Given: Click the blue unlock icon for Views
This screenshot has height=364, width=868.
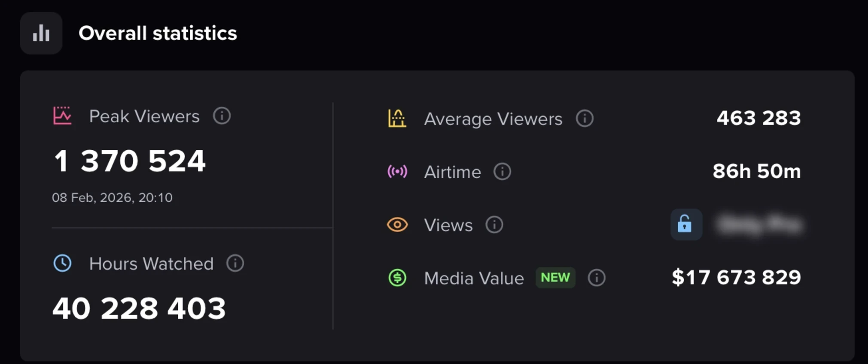Looking at the screenshot, I should [685, 224].
